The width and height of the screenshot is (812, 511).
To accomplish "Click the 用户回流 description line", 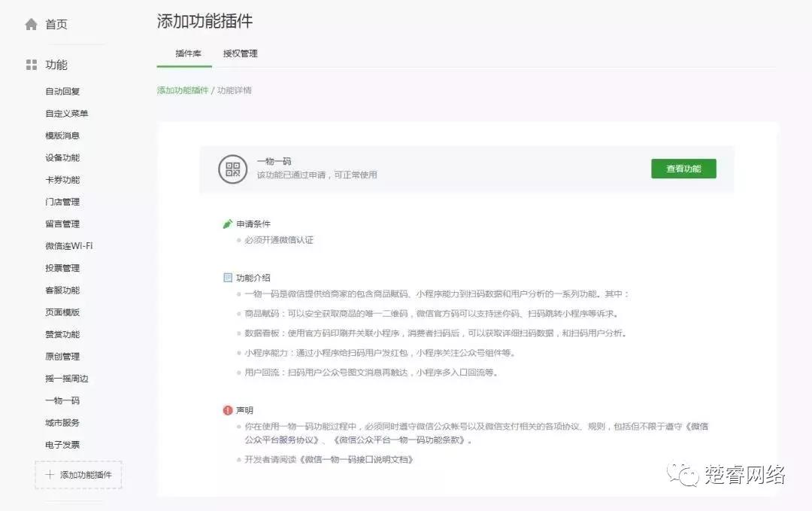I will [371, 373].
